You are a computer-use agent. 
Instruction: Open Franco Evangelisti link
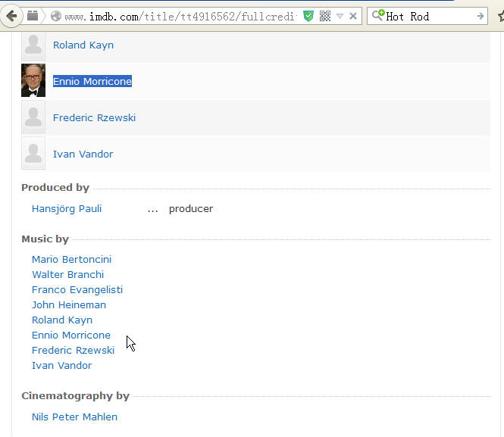coord(77,289)
